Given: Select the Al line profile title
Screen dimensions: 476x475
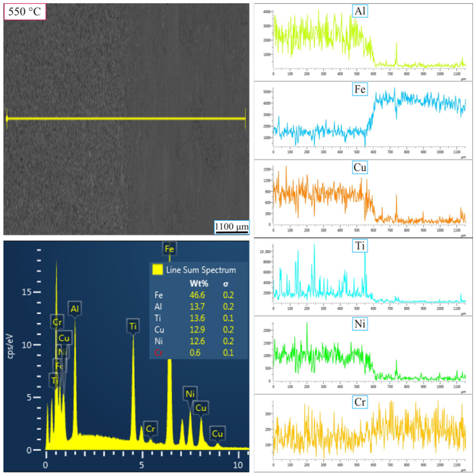Looking at the screenshot, I should [360, 11].
